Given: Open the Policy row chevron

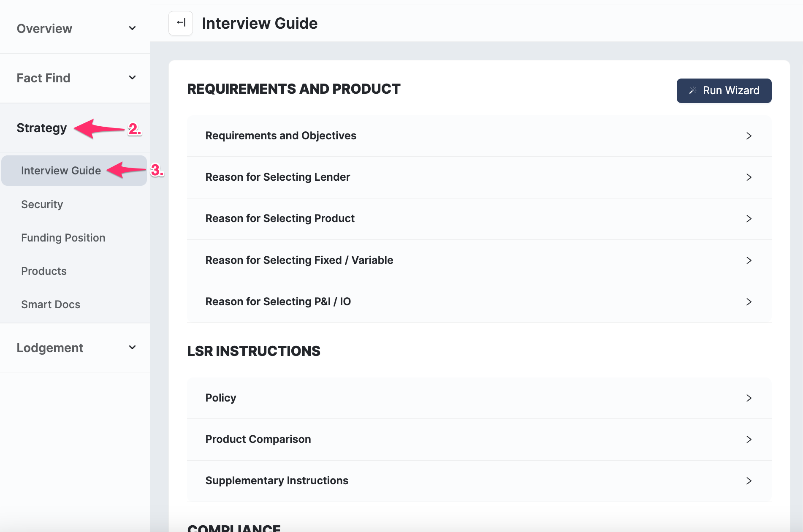Looking at the screenshot, I should pos(749,398).
